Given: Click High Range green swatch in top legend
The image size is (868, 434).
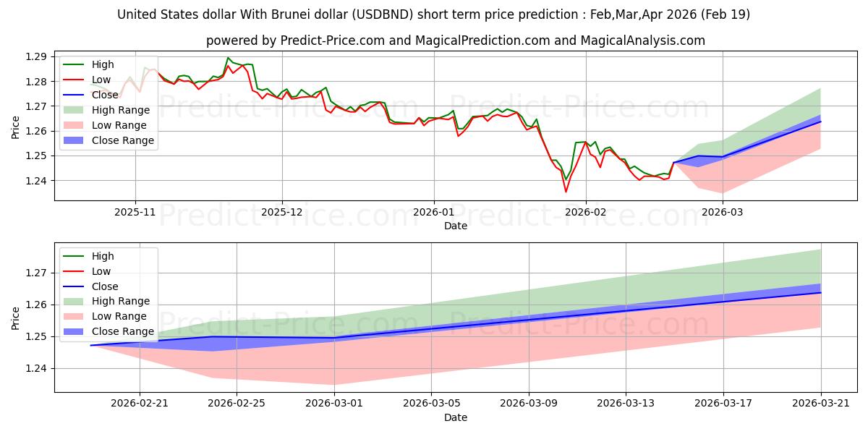Looking at the screenshot, I should click(x=75, y=110).
